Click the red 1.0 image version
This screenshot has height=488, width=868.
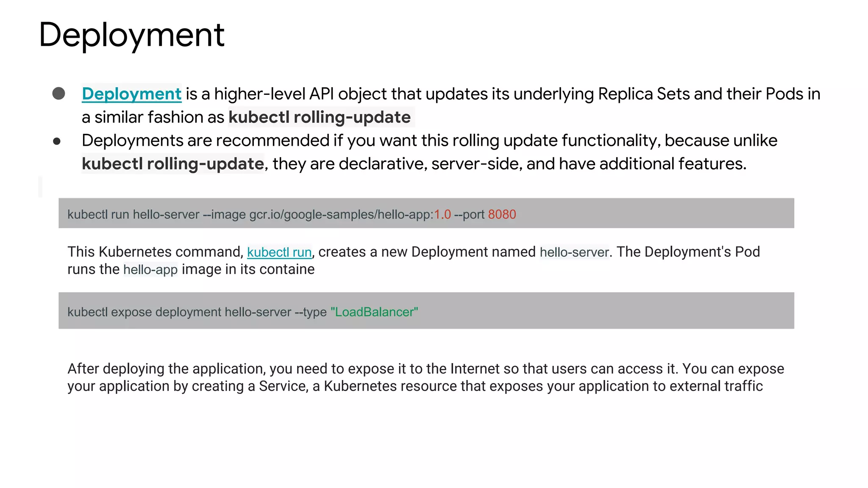point(442,214)
